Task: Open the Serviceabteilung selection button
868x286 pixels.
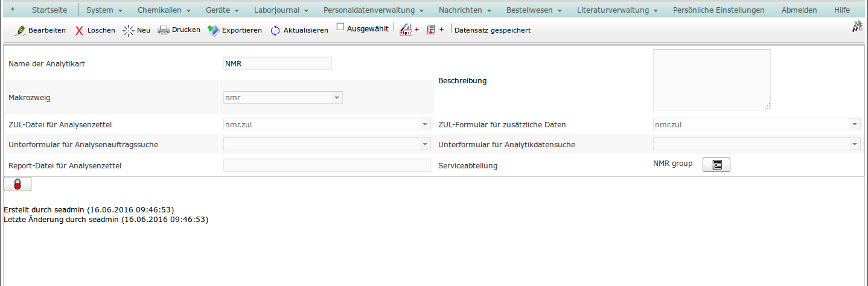Action: pyautogui.click(x=716, y=165)
